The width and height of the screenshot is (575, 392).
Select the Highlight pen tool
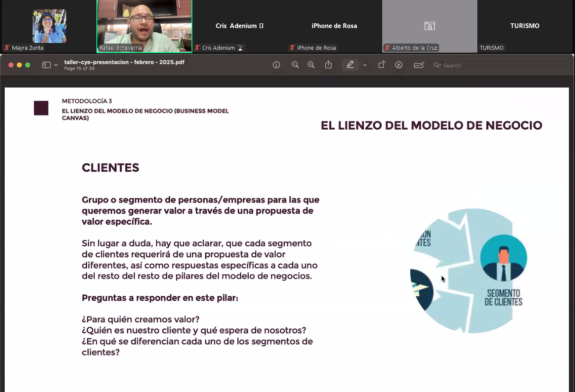click(350, 65)
